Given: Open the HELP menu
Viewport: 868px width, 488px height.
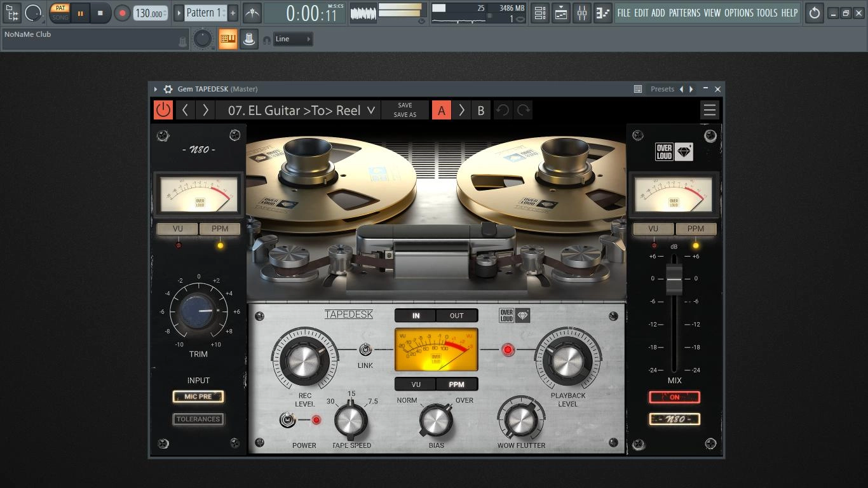Looking at the screenshot, I should coord(789,13).
